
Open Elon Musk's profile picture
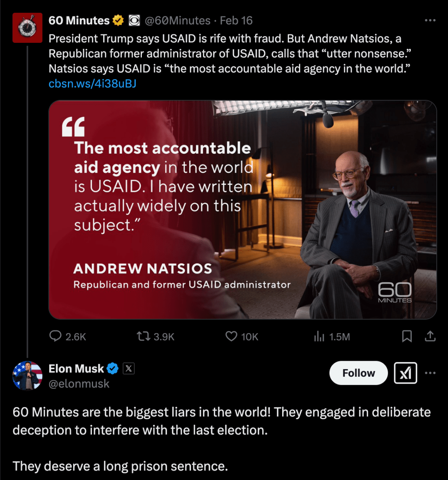coord(27,375)
